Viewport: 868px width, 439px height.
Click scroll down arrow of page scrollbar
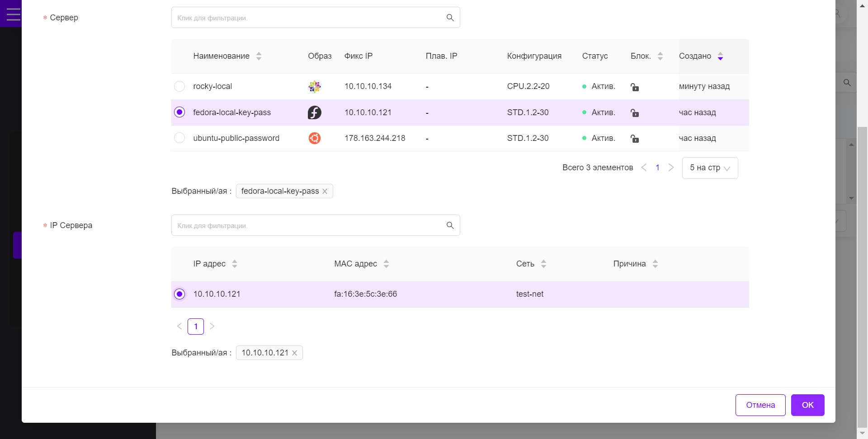click(x=862, y=434)
